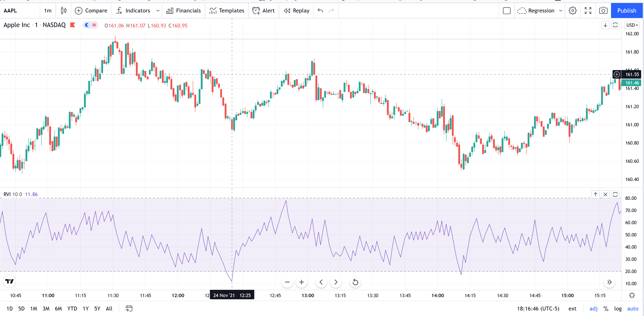Open time axis settings gear
Screen dimensions: 644x316
coord(632,295)
